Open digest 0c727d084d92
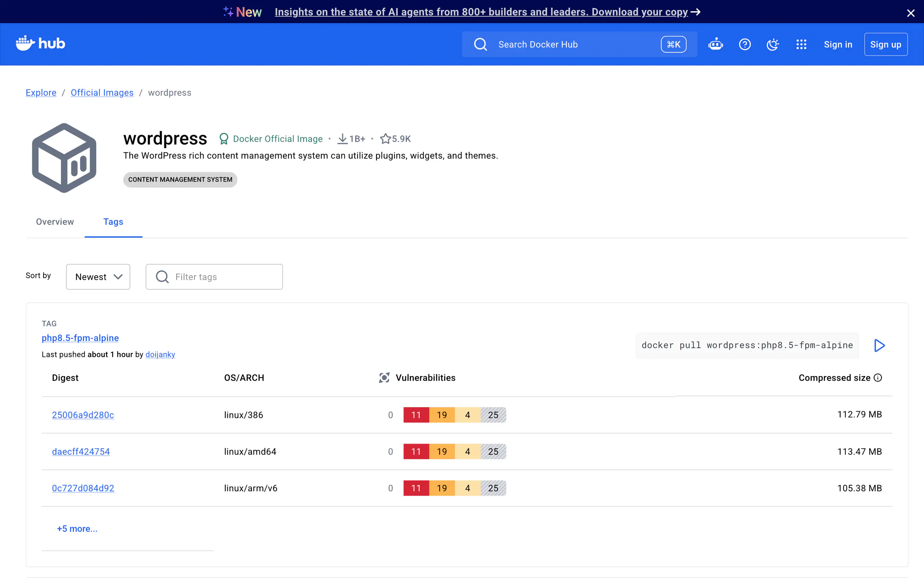This screenshot has height=578, width=924. coord(83,488)
